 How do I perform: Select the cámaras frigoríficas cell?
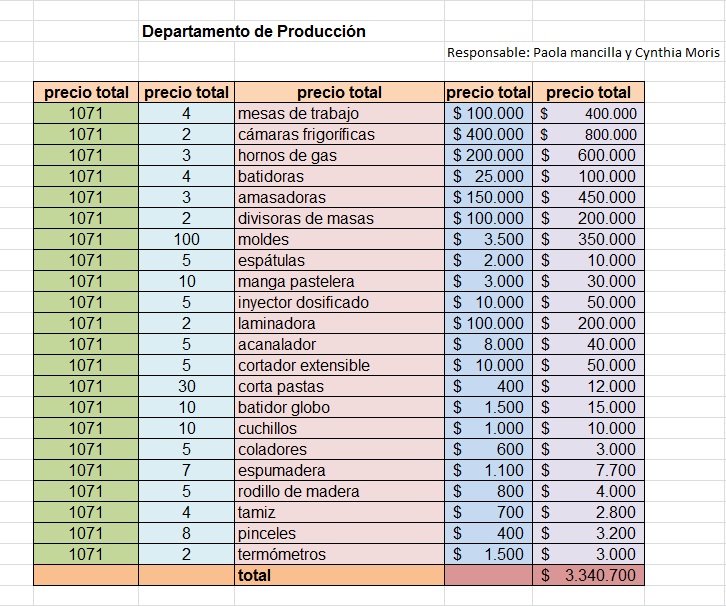(x=339, y=134)
